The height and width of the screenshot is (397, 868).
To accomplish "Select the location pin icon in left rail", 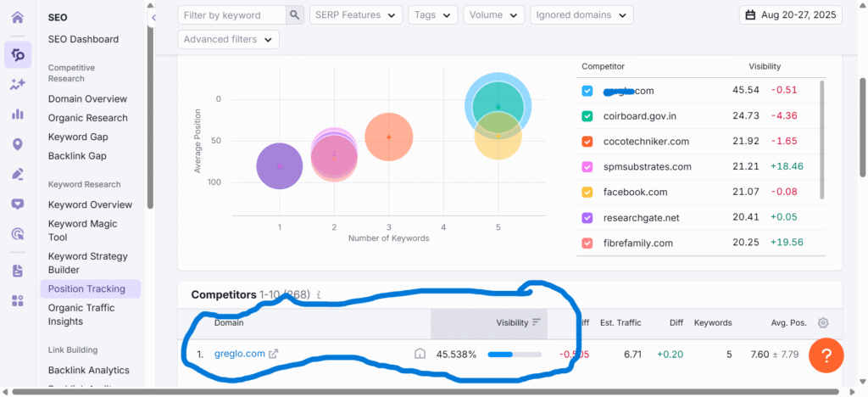I will [17, 144].
